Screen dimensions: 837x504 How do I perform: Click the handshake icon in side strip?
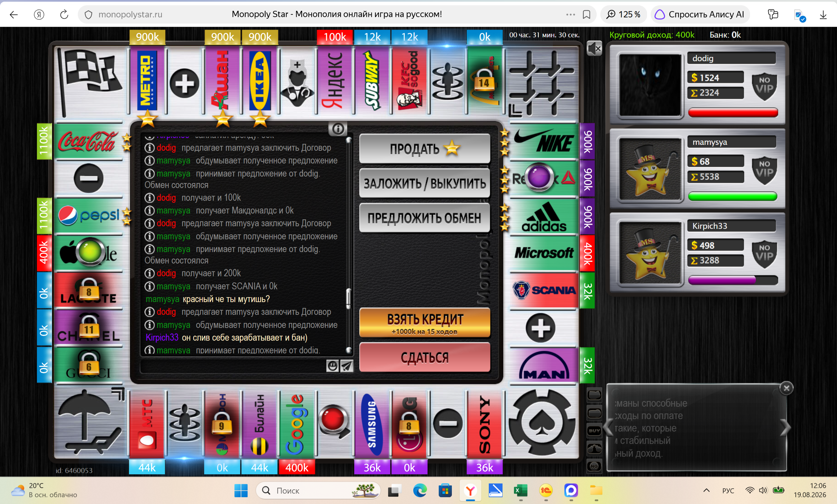[x=594, y=449]
